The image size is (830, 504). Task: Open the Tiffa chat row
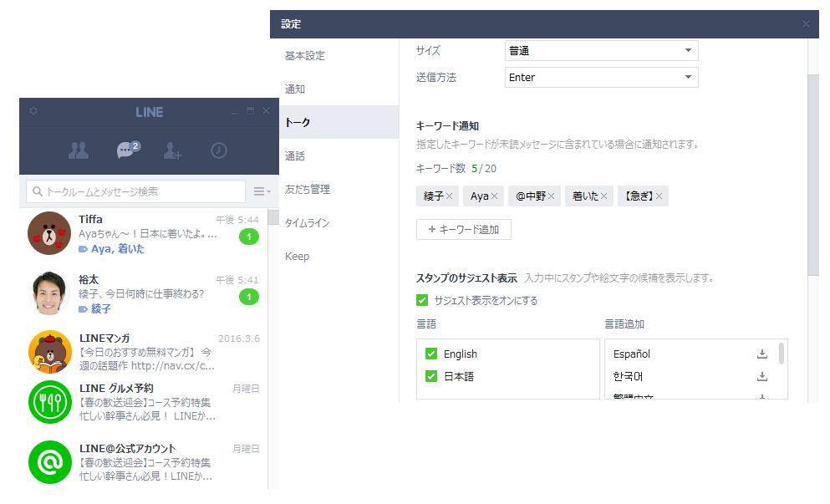(144, 233)
